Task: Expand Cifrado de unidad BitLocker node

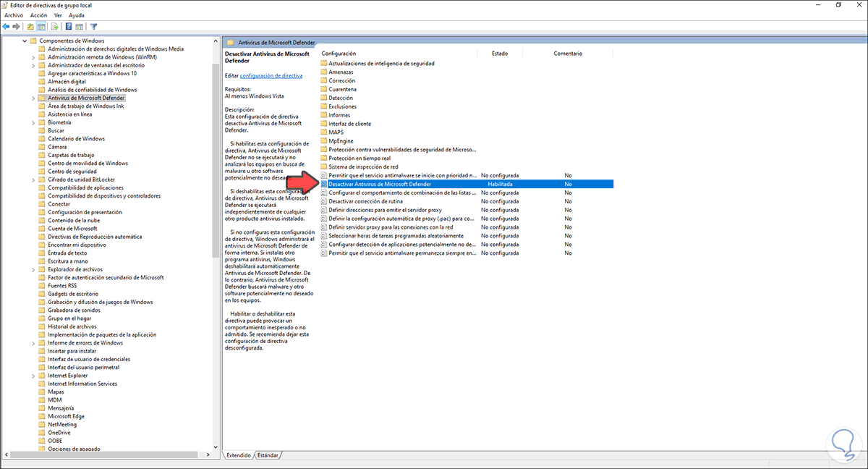Action: pos(33,179)
